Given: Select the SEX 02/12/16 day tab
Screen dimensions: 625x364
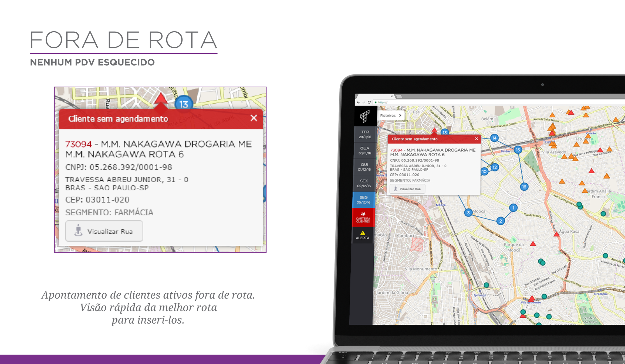Looking at the screenshot, I should [364, 183].
